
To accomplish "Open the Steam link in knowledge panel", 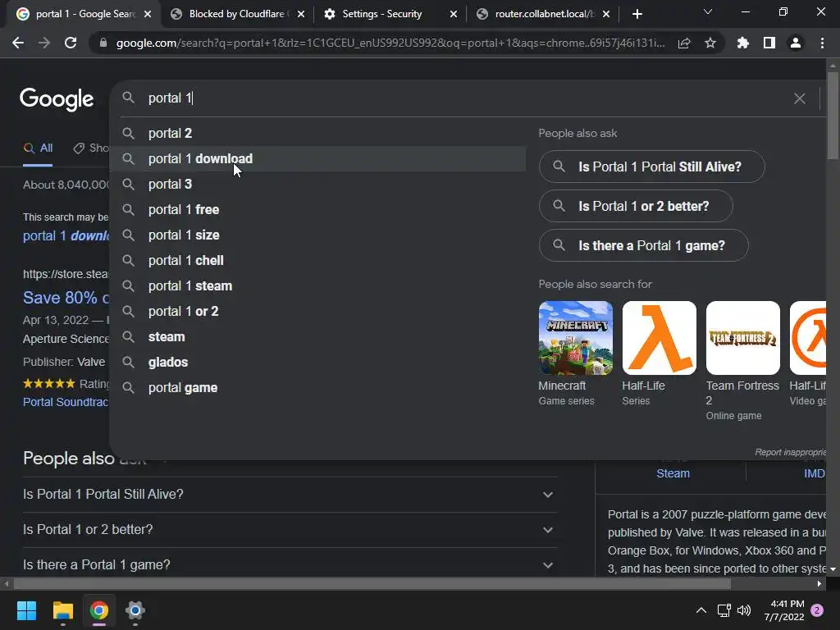I will click(x=673, y=473).
